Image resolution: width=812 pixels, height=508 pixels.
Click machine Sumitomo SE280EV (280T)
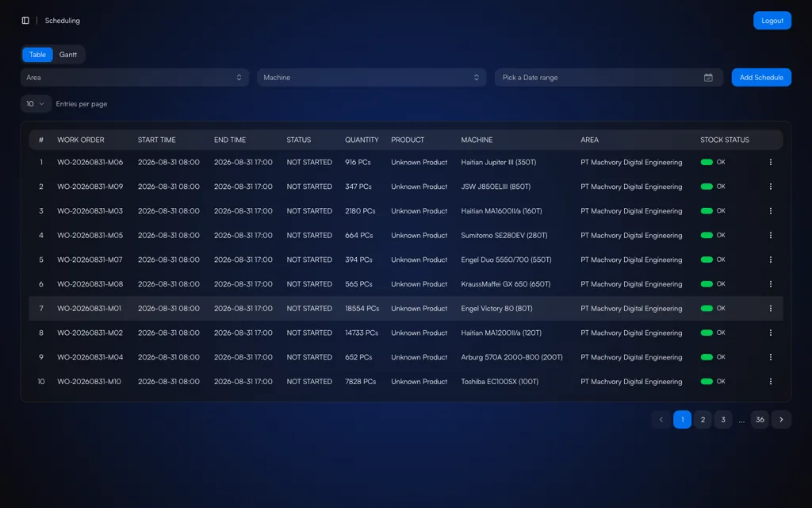pyautogui.click(x=504, y=235)
